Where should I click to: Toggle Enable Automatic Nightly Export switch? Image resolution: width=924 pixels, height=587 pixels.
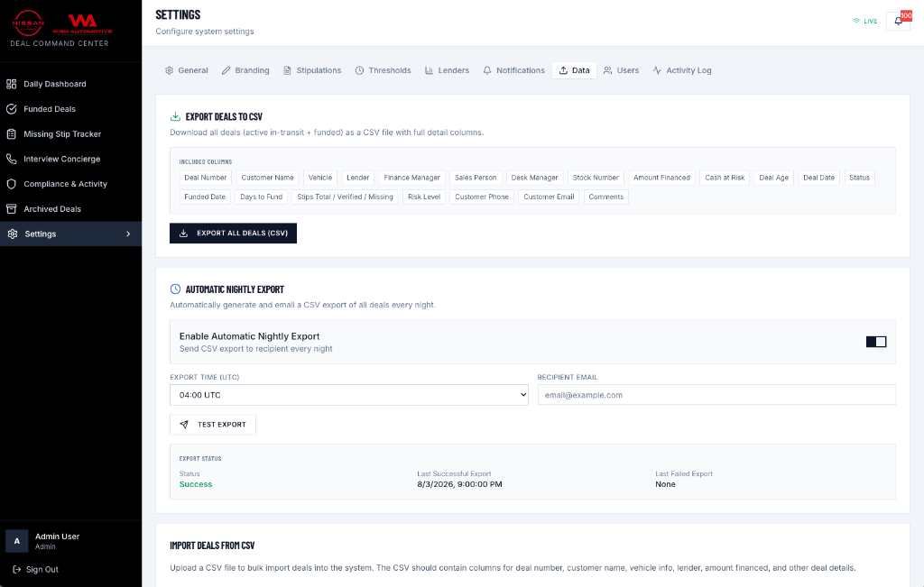pos(875,342)
